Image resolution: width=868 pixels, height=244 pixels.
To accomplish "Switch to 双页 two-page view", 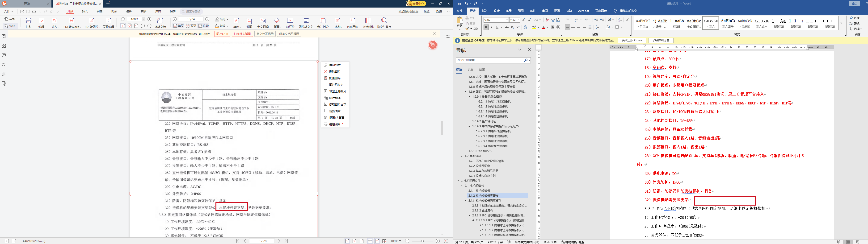I will [x=191, y=26].
